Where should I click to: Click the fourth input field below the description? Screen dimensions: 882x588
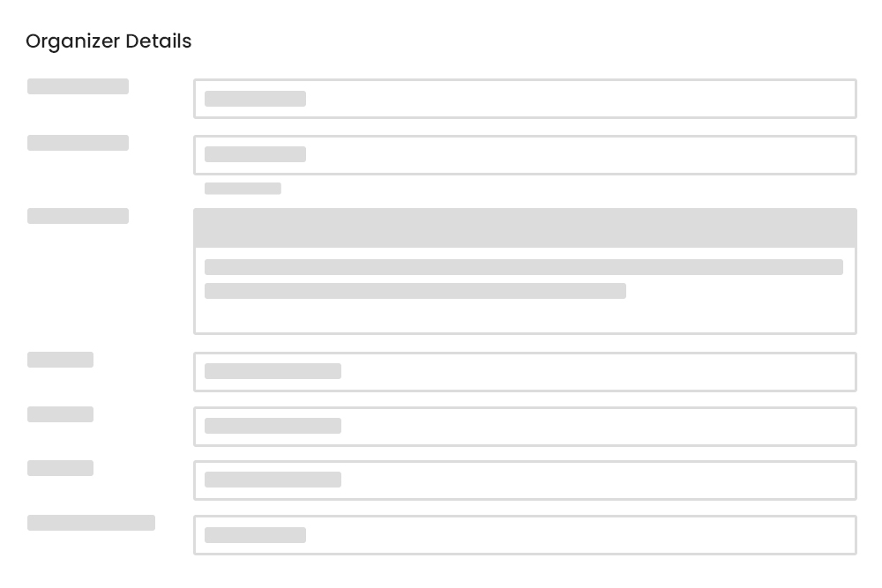tap(525, 371)
